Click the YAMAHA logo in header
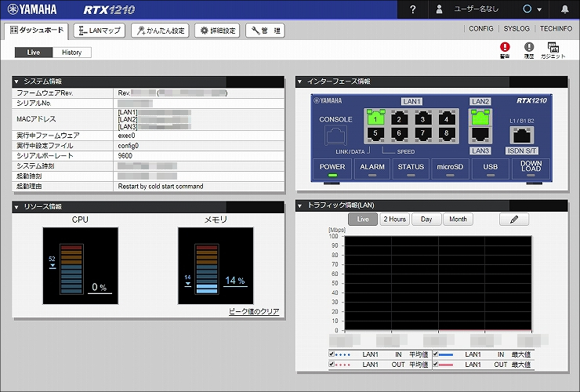Image resolution: width=580 pixels, height=392 pixels. click(32, 9)
